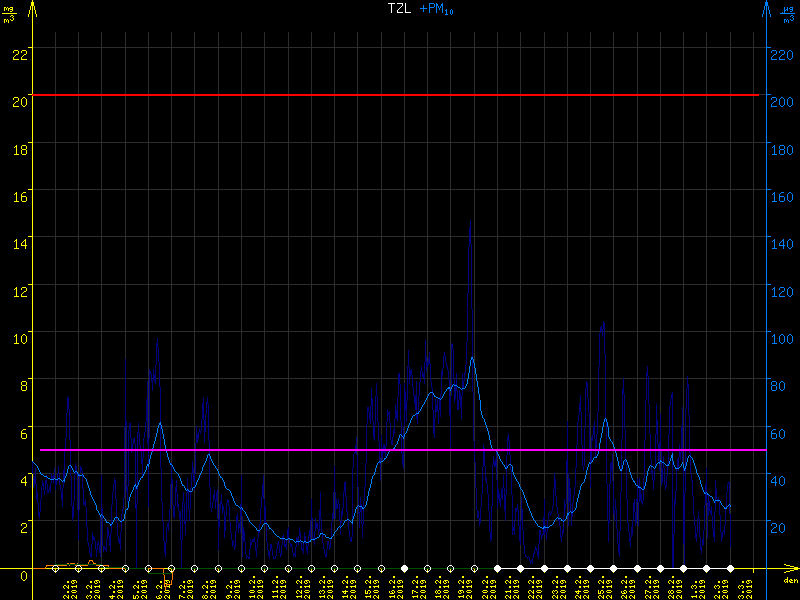
Task: Click the 'den' time axis label
Action: click(789, 580)
